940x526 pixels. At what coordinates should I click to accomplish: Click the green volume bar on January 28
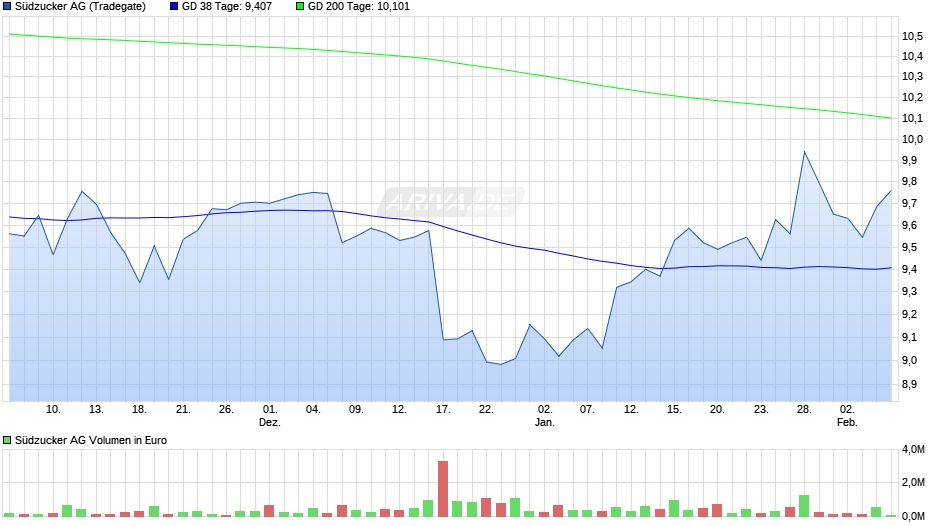804,506
